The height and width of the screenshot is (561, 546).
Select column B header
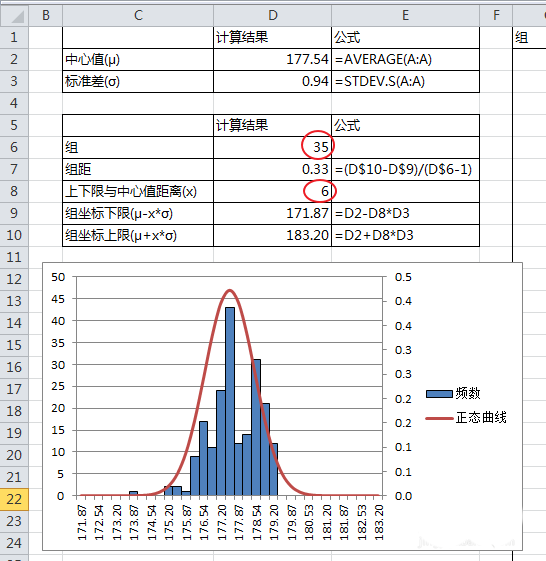pyautogui.click(x=46, y=15)
